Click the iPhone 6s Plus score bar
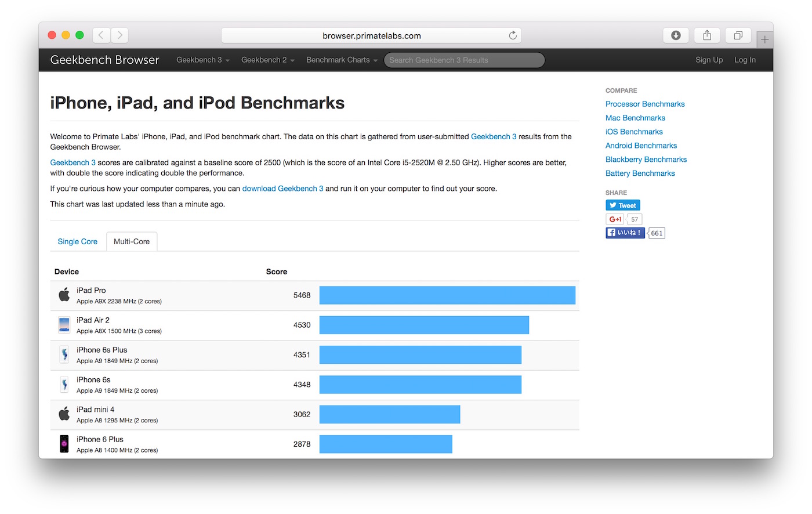Viewport: 812px width, 514px height. [x=420, y=354]
